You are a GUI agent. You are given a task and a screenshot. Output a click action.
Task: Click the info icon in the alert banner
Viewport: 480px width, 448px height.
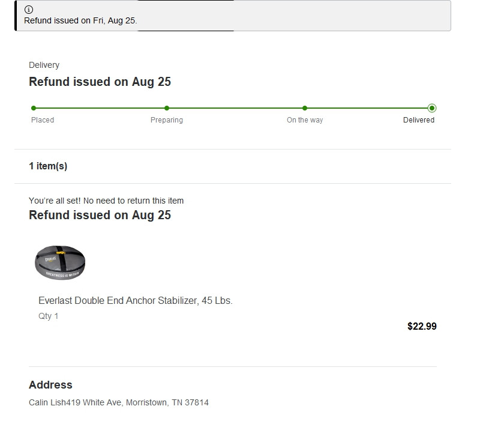point(29,10)
